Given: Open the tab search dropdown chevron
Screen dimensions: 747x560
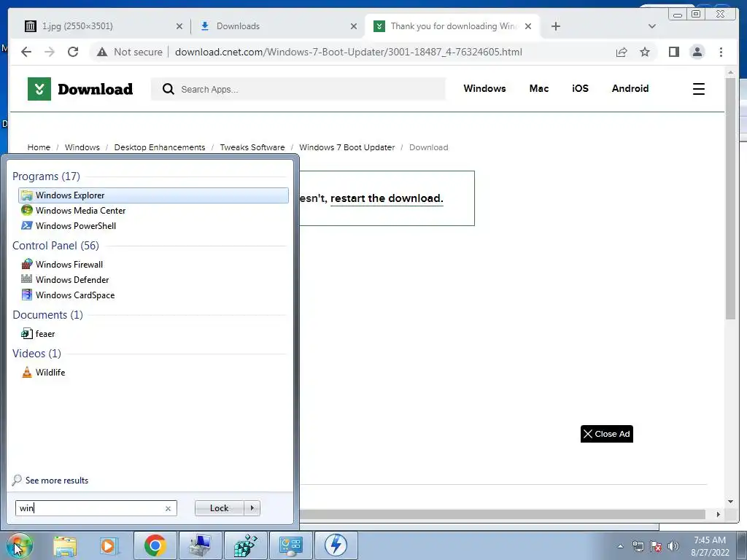Looking at the screenshot, I should pos(652,26).
